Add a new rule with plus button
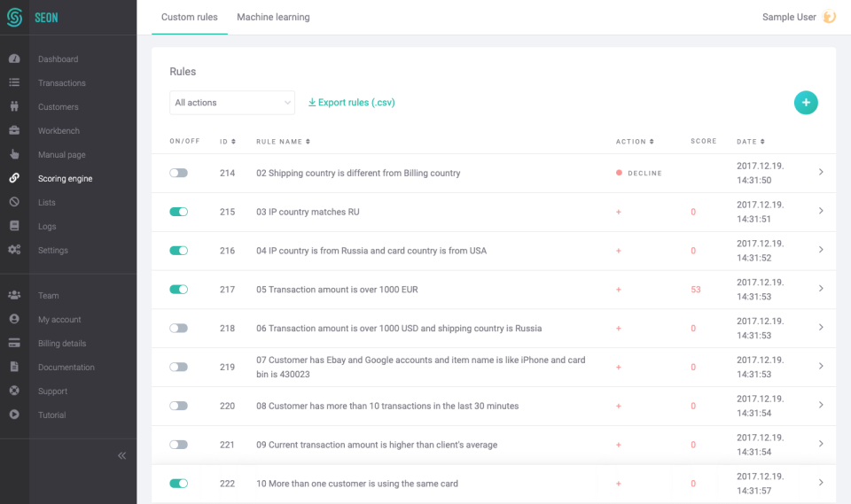This screenshot has height=504, width=851. (x=806, y=103)
